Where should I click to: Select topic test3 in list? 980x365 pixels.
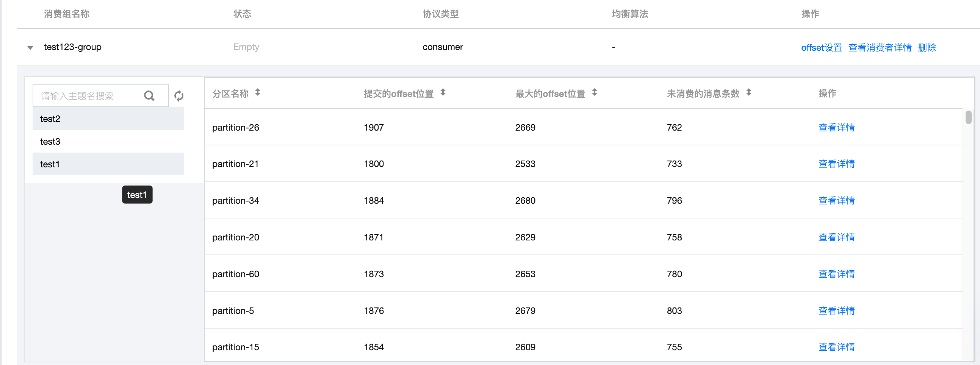tap(108, 142)
